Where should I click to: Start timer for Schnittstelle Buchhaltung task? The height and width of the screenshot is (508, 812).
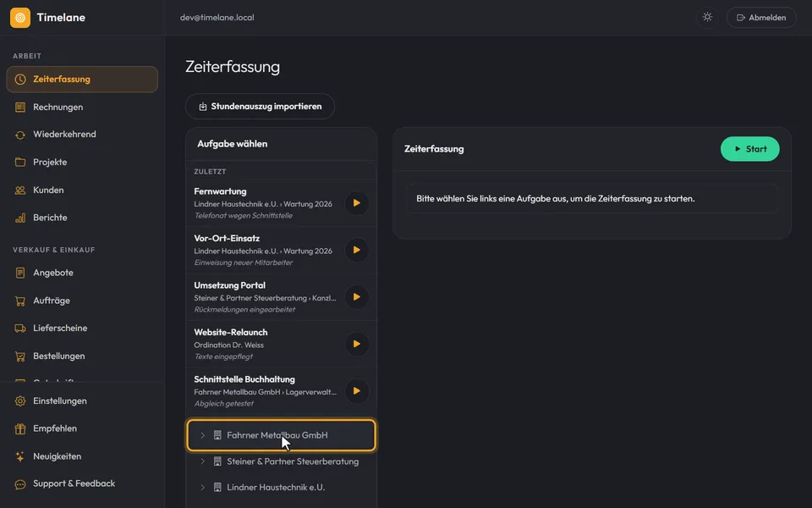point(357,391)
